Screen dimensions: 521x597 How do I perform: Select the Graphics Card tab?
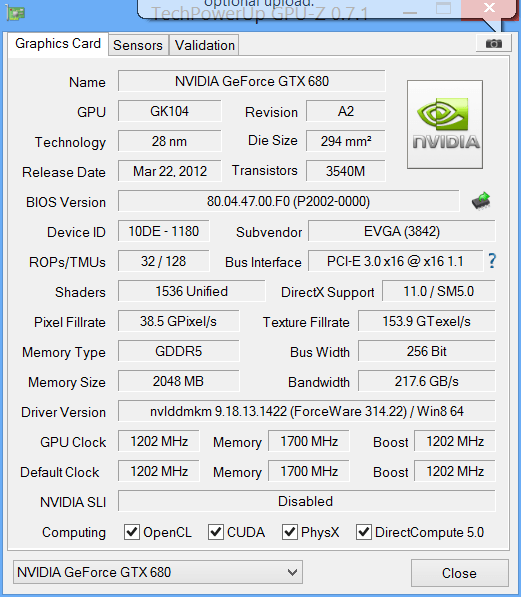pos(58,44)
